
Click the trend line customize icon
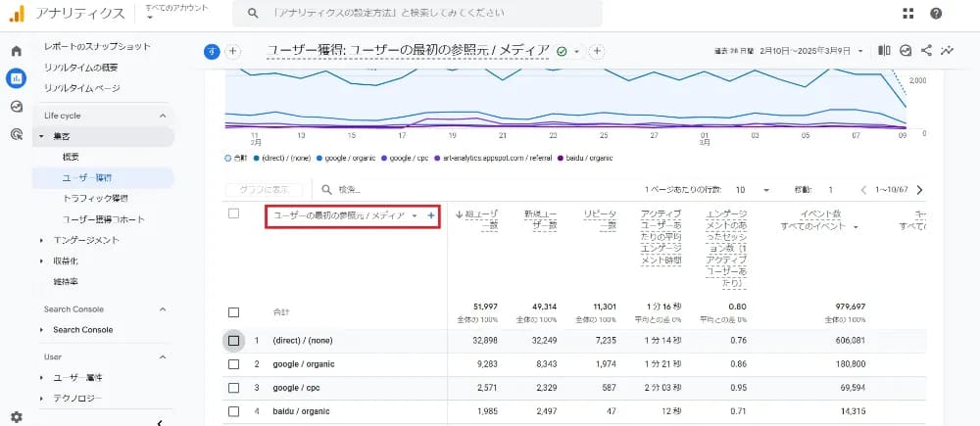(948, 51)
